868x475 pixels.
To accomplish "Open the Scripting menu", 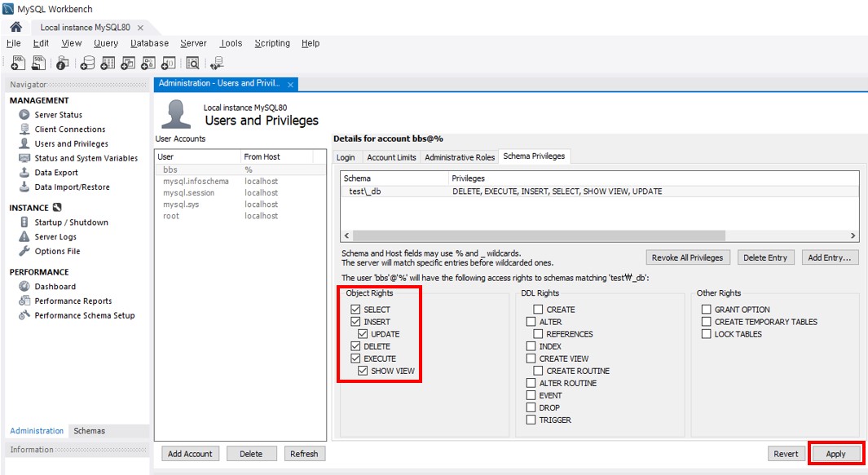I will [x=271, y=43].
